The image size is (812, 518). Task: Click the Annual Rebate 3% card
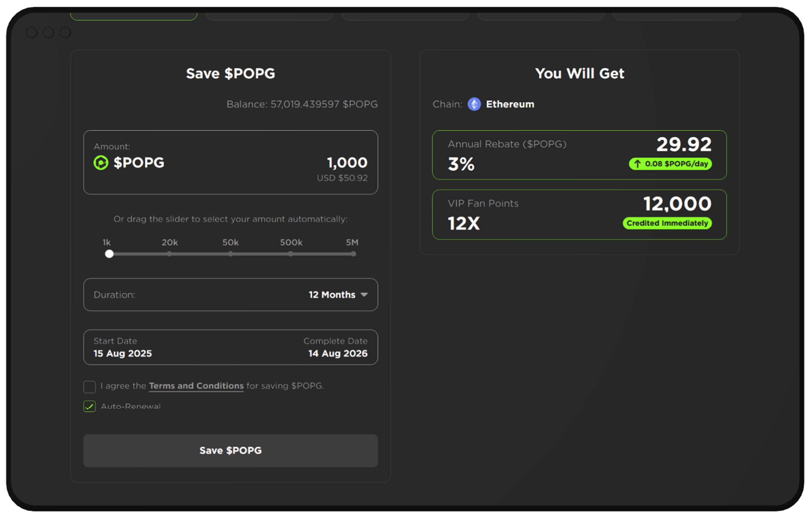pos(580,155)
